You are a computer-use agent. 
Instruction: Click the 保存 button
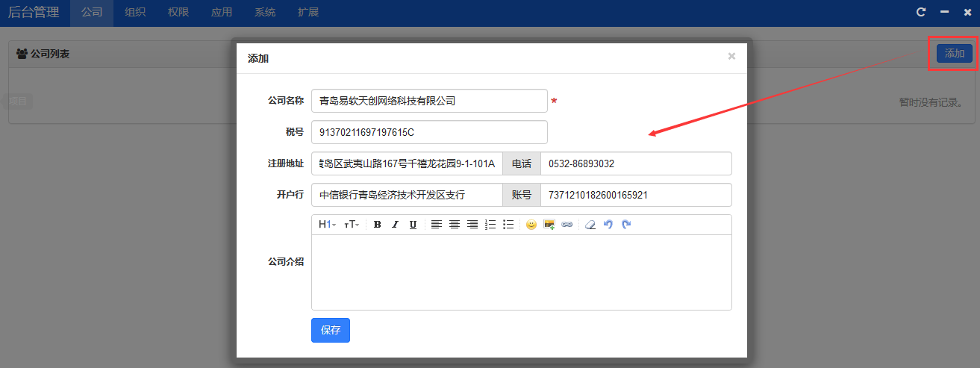pyautogui.click(x=331, y=330)
